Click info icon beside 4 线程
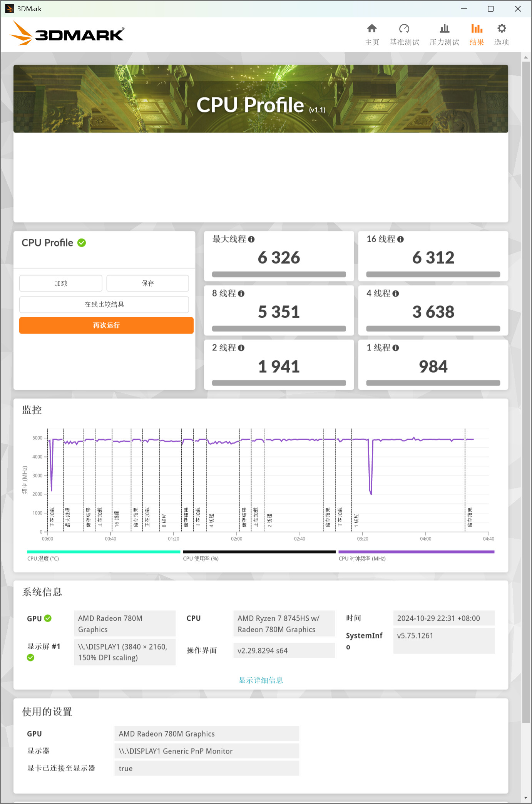 pyautogui.click(x=395, y=294)
